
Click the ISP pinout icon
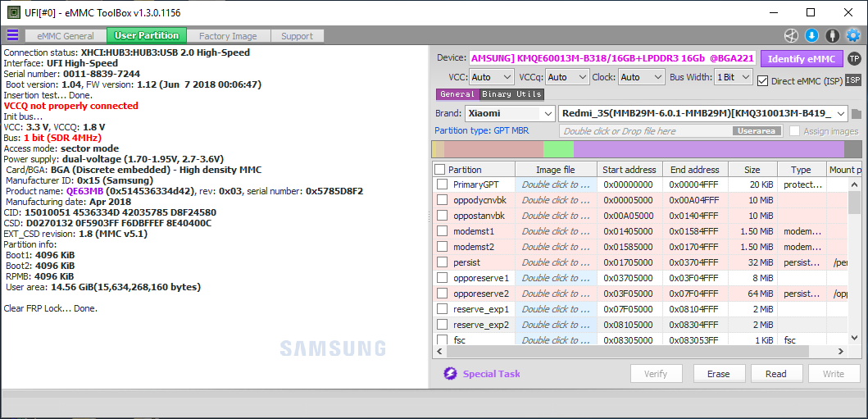(x=853, y=81)
